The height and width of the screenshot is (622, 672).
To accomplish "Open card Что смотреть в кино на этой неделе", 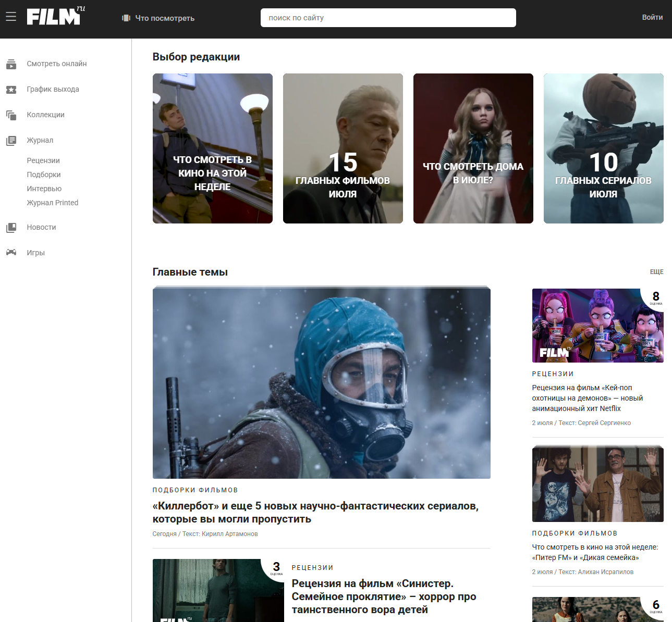I will (213, 148).
